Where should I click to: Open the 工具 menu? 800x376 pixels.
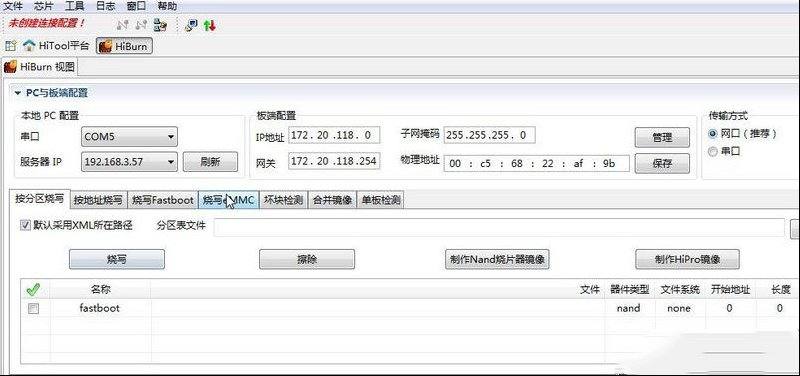(x=75, y=6)
